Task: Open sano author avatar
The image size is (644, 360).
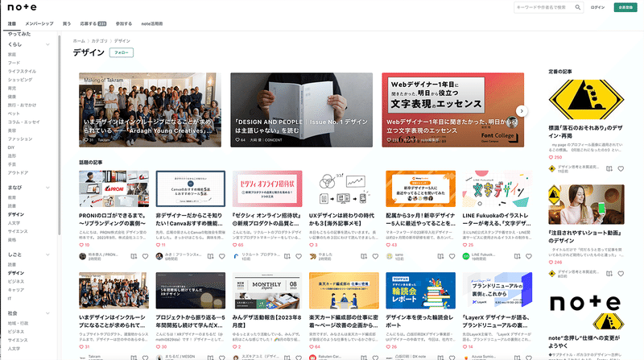Action: click(x=390, y=256)
